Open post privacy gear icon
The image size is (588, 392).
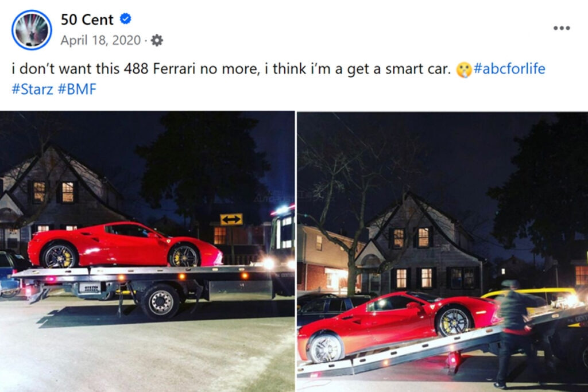coord(157,40)
